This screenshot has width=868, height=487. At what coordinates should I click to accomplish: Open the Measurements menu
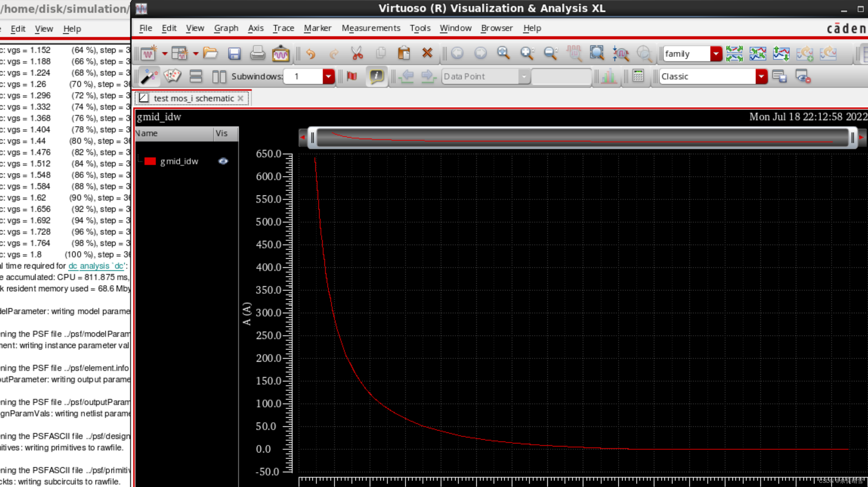point(371,28)
